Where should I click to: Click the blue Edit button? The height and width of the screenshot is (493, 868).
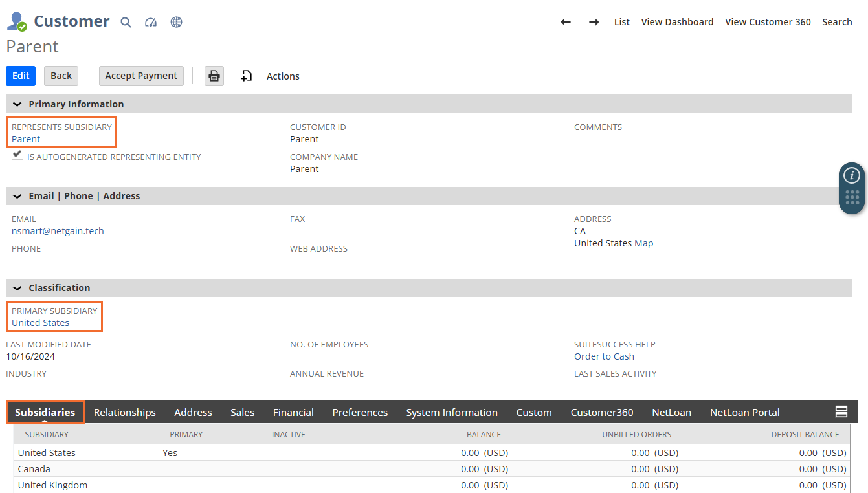[21, 76]
